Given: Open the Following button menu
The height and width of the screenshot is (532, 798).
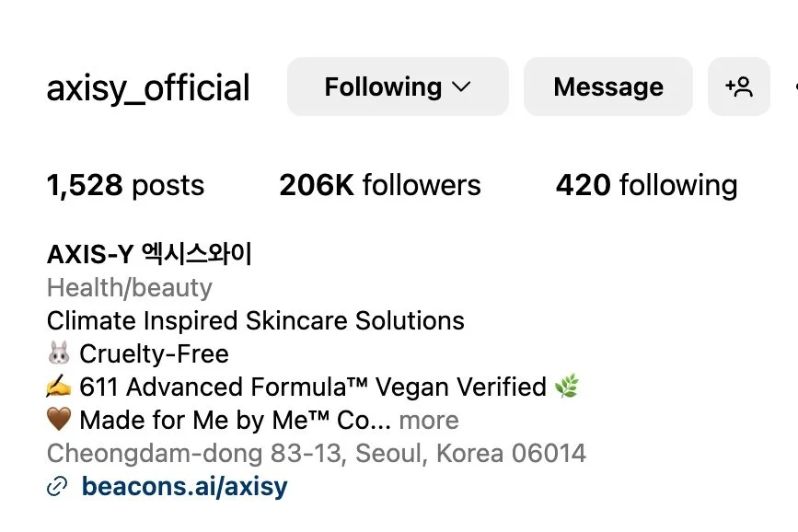Looking at the screenshot, I should point(398,87).
